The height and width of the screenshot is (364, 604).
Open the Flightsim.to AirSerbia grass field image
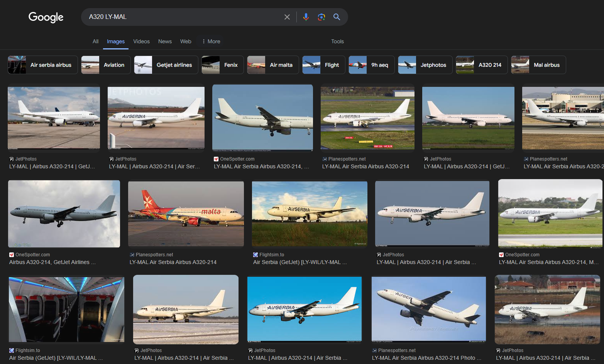pyautogui.click(x=310, y=214)
